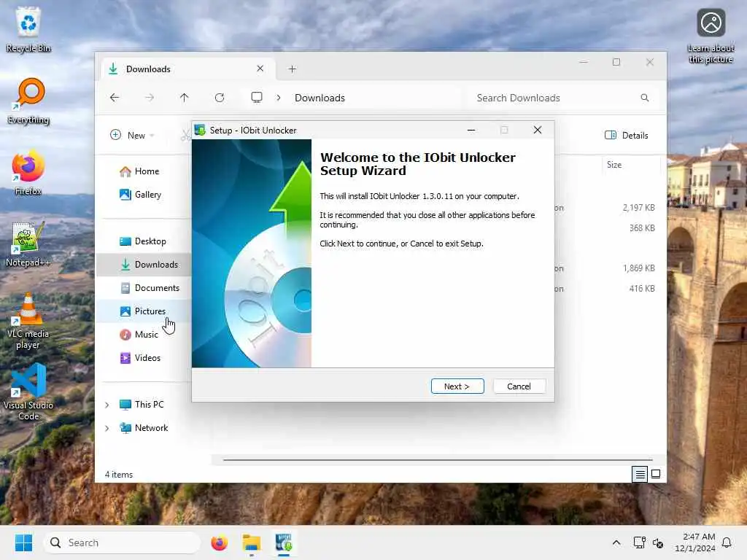Screen dimensions: 747x560
Task: Click Next in IObit Unlocker setup
Action: tap(457, 386)
